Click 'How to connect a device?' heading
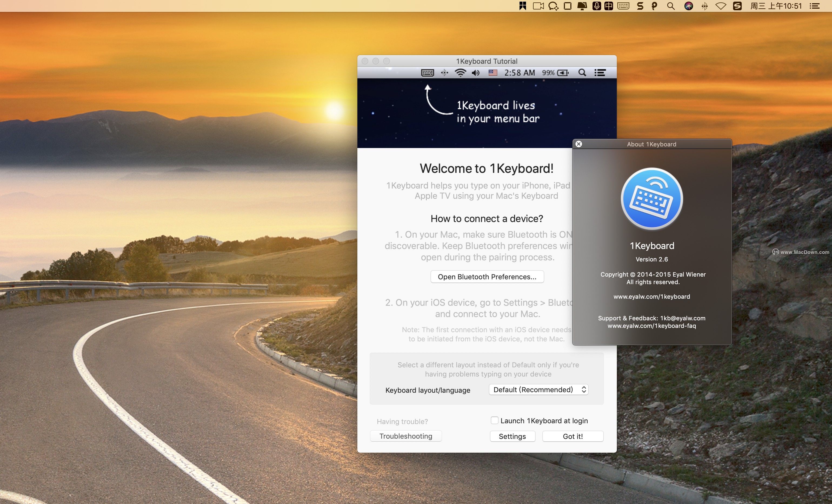Image resolution: width=832 pixels, height=504 pixels. click(x=487, y=219)
